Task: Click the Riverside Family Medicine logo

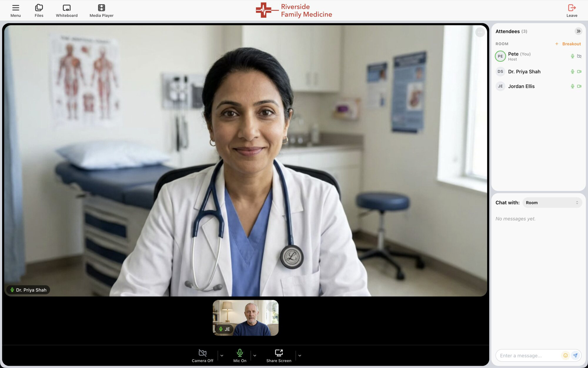Action: [294, 10]
